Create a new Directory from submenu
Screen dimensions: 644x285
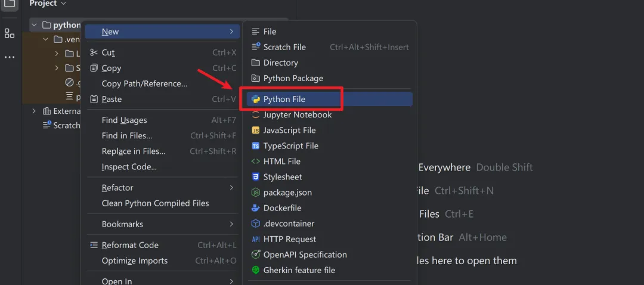point(280,63)
